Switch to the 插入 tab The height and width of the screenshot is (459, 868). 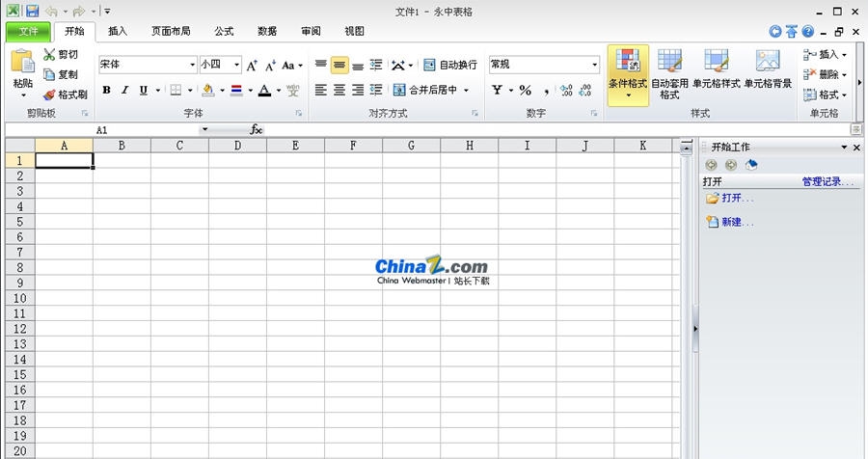coord(118,31)
